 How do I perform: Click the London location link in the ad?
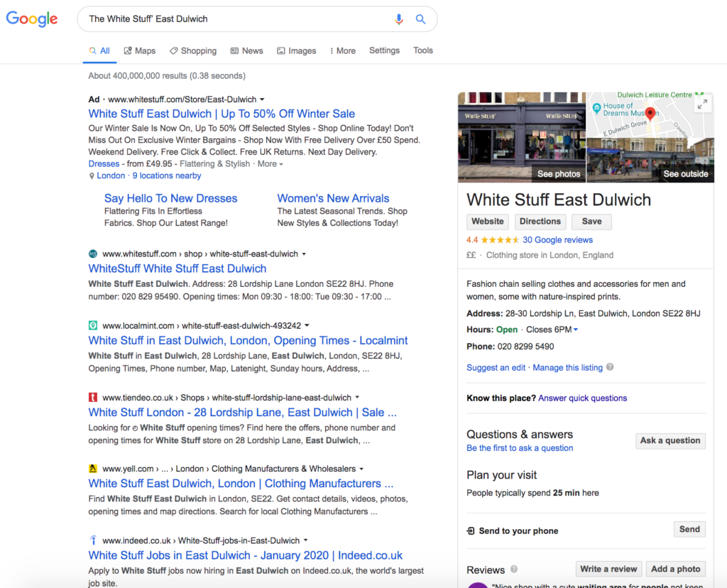[111, 175]
